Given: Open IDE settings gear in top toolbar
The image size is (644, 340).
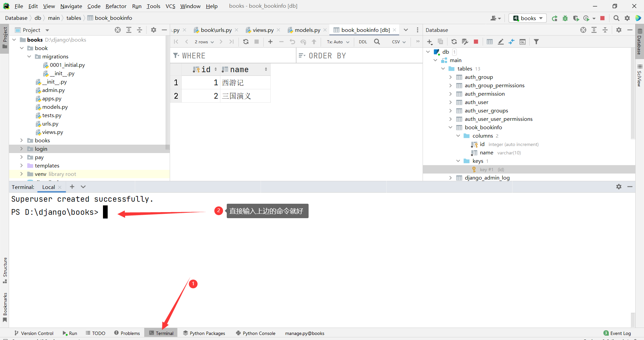Looking at the screenshot, I should tap(627, 18).
